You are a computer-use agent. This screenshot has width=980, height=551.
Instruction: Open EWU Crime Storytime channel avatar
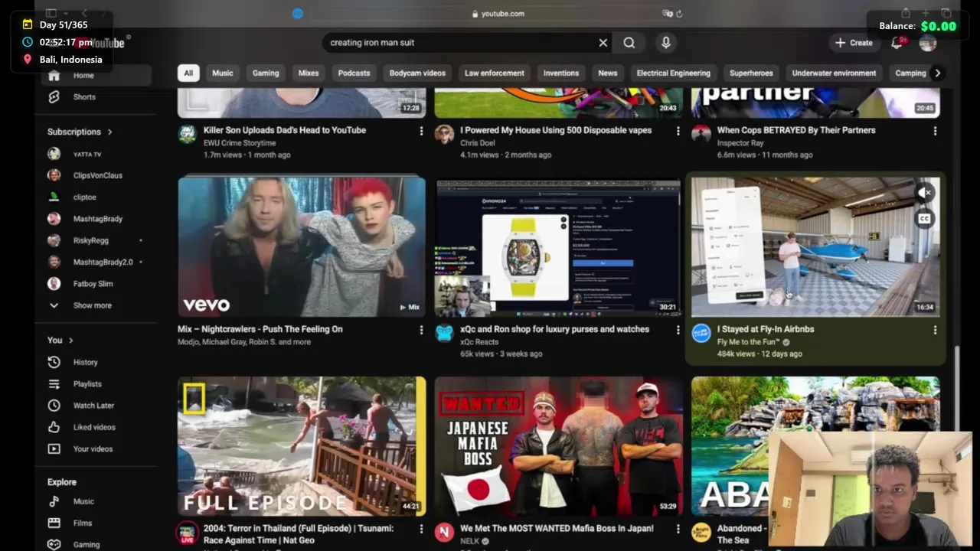[x=187, y=135]
